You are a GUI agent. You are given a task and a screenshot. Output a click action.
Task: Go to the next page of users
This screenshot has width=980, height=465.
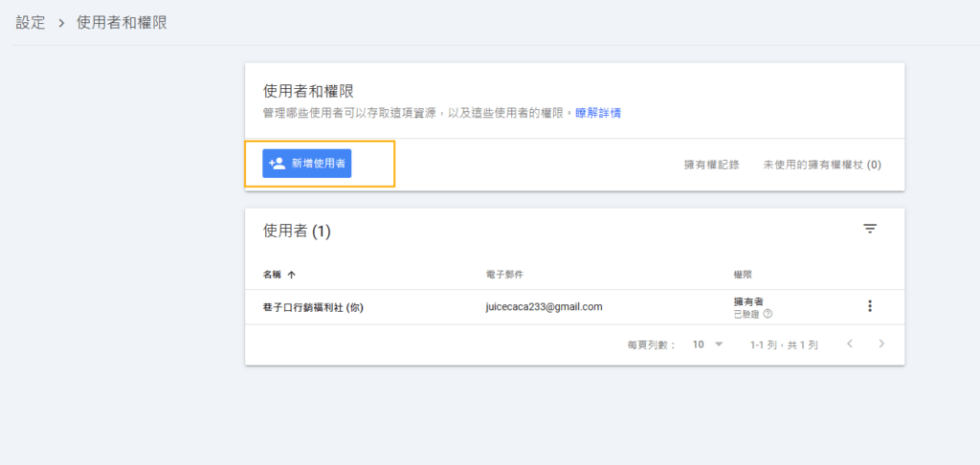tap(881, 343)
